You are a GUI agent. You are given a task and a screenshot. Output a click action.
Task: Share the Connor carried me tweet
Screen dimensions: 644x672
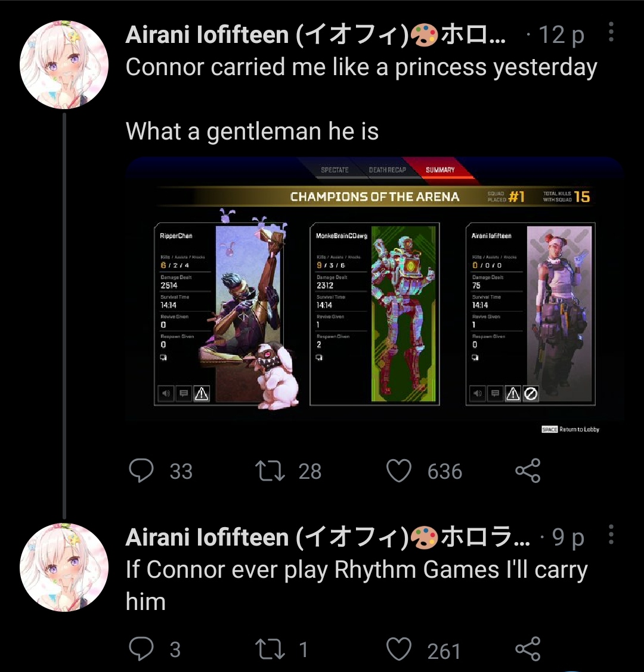pyautogui.click(x=528, y=470)
